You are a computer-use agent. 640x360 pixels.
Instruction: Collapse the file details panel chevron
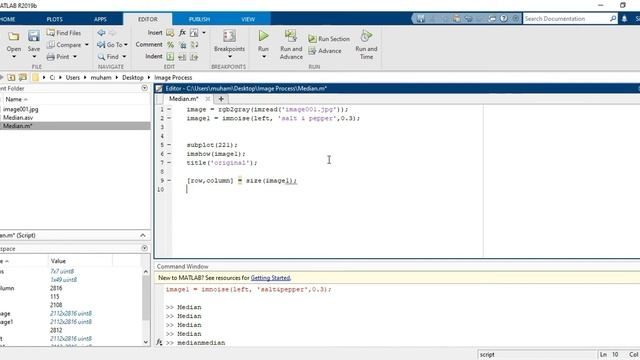142,236
